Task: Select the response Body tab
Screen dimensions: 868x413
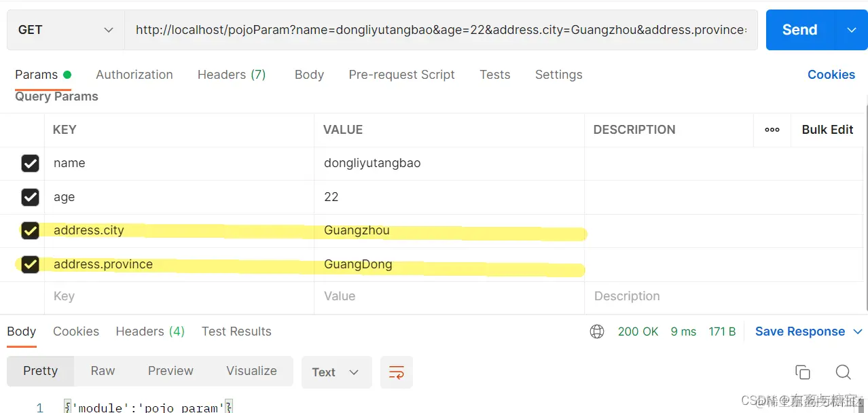Action: [21, 331]
